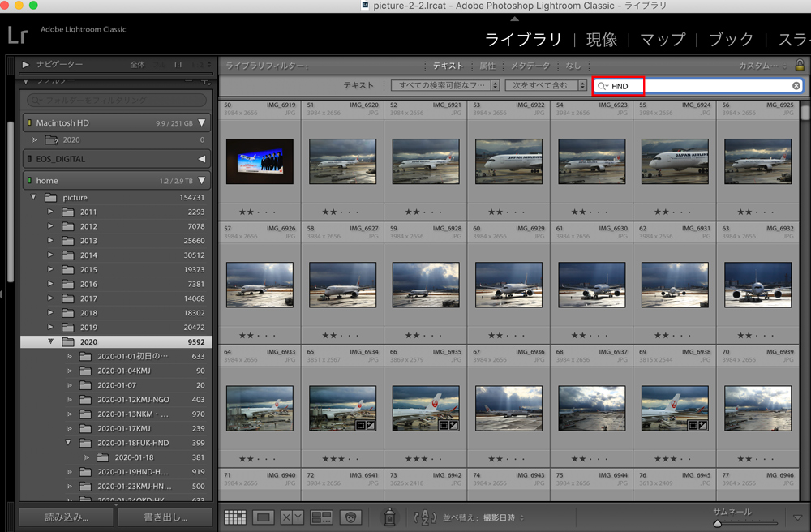Set Navigator zoom to 1:1
This screenshot has width=811, height=532.
[x=178, y=65]
